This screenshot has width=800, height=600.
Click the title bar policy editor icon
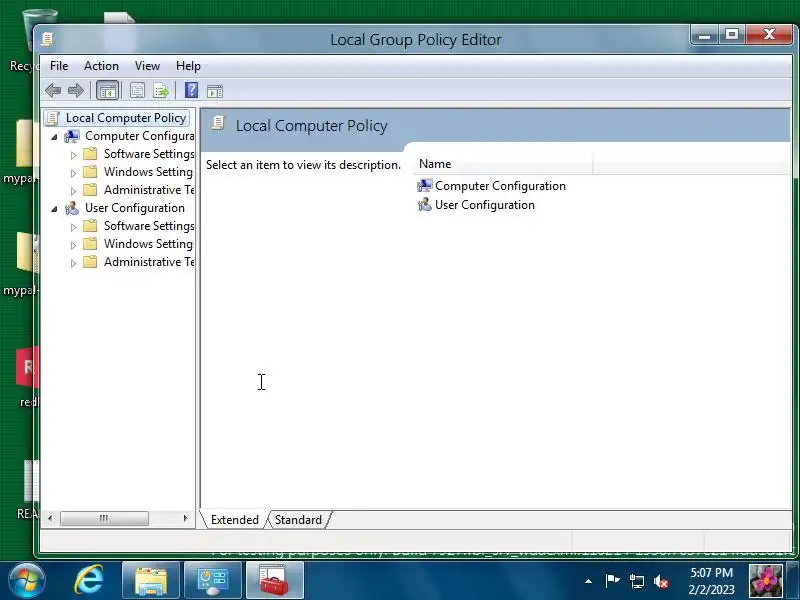click(x=47, y=39)
